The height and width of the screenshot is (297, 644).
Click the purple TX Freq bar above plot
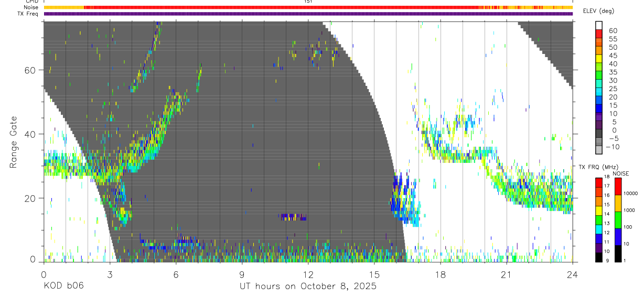tap(308, 14)
